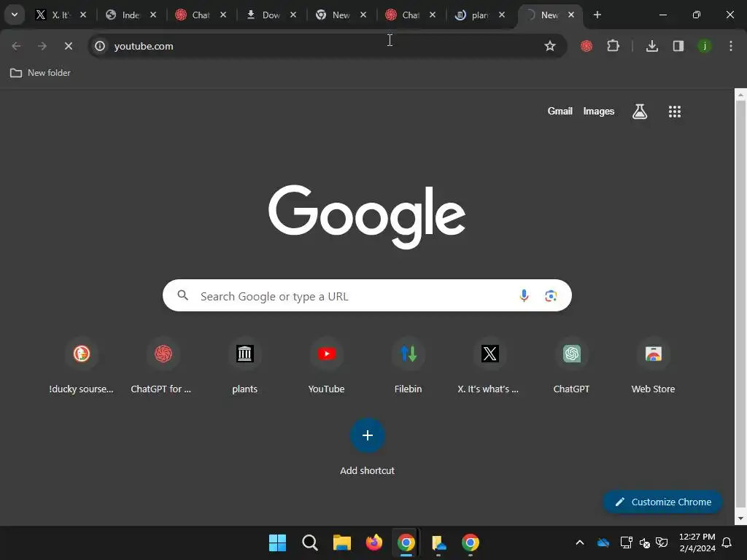This screenshot has width=747, height=560.
Task: Open the Downloads icon
Action: tap(652, 46)
